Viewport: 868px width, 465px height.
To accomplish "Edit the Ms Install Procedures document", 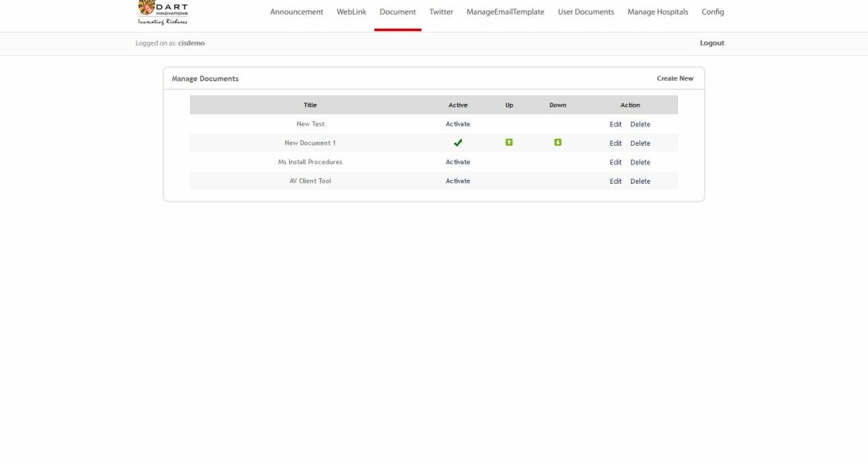I will tap(615, 162).
